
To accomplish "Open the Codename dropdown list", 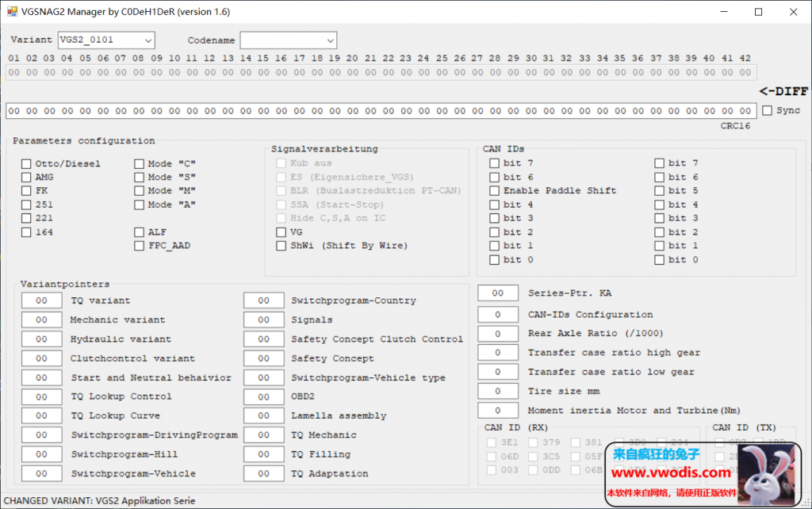I will pos(330,40).
